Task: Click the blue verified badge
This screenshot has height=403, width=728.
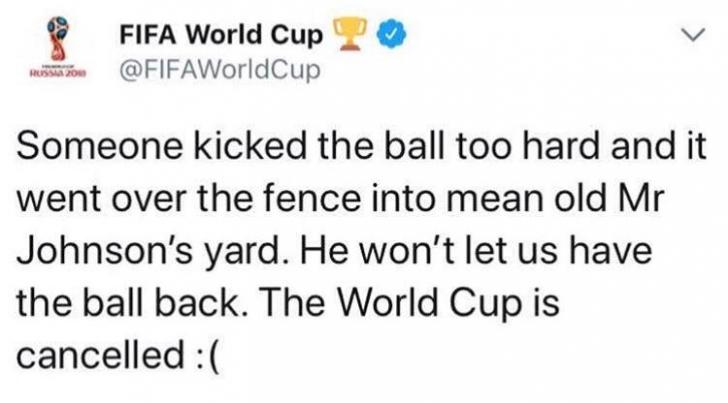Action: click(x=392, y=35)
